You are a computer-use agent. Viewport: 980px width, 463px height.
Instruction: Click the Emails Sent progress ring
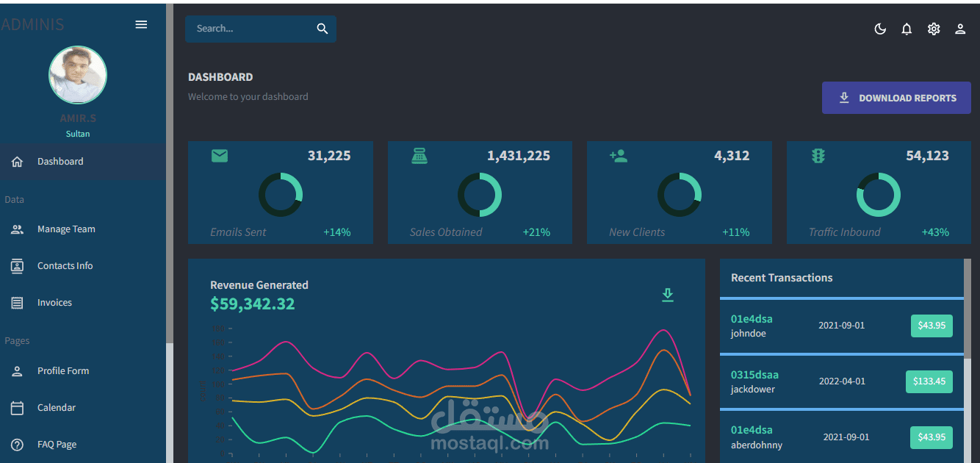[281, 195]
